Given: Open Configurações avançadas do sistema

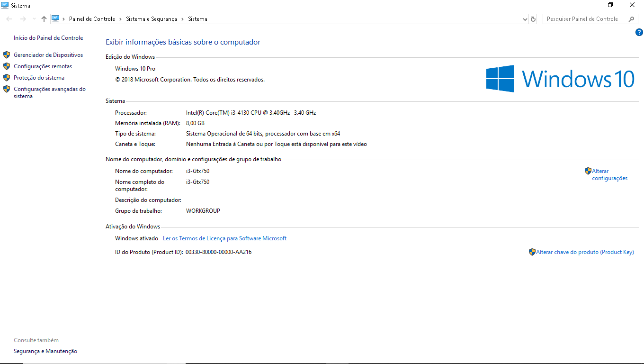Looking at the screenshot, I should (x=50, y=92).
